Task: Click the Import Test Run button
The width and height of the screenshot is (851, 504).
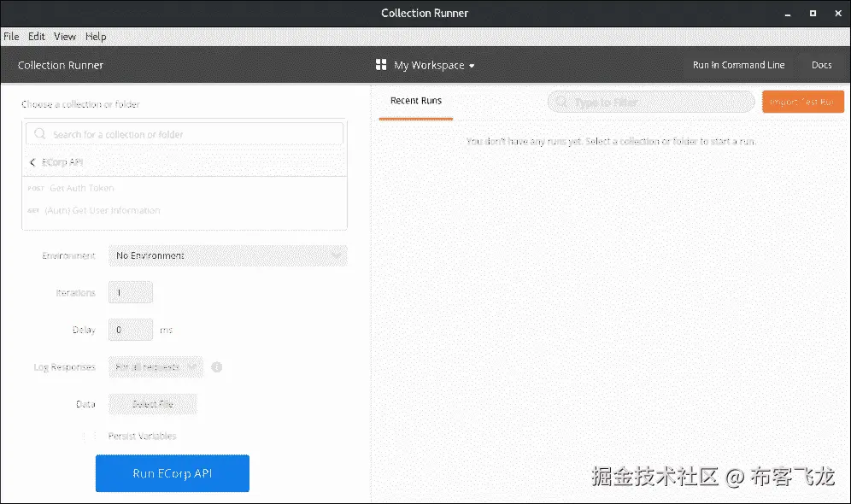Action: [802, 102]
